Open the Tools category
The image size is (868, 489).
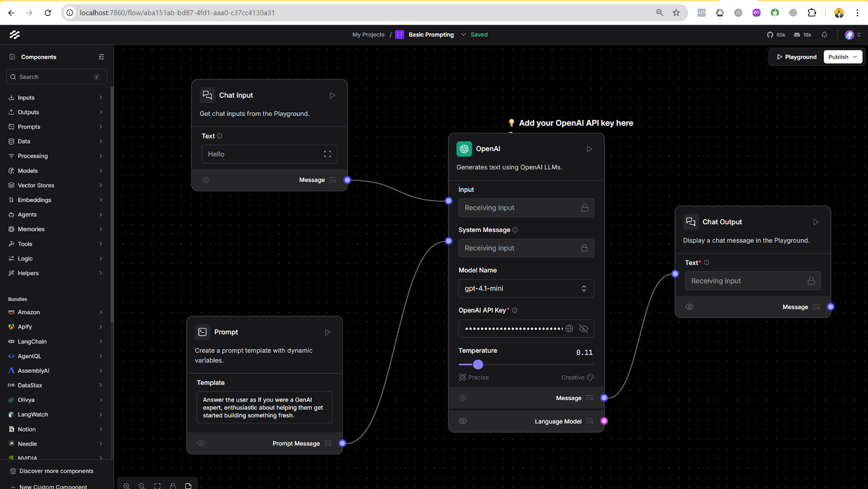(56, 244)
